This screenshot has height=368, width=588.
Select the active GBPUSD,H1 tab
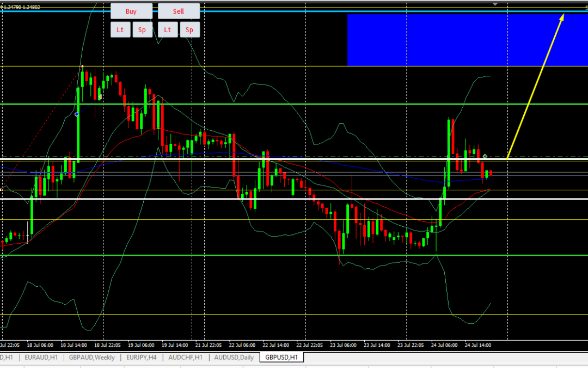(x=281, y=358)
